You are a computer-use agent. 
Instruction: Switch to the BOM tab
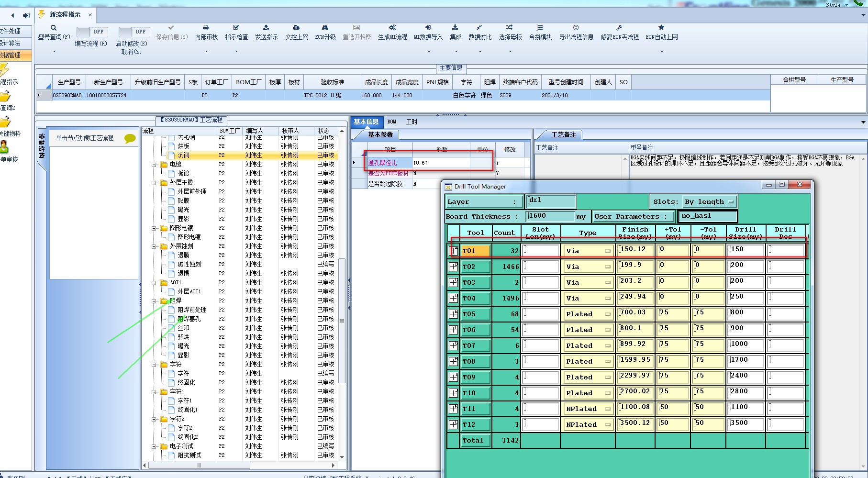coord(392,122)
